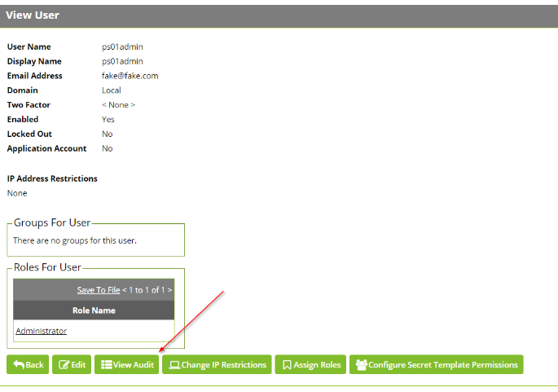Go to next page of roles table
Screen dimensions: 558x392
(x=169, y=289)
